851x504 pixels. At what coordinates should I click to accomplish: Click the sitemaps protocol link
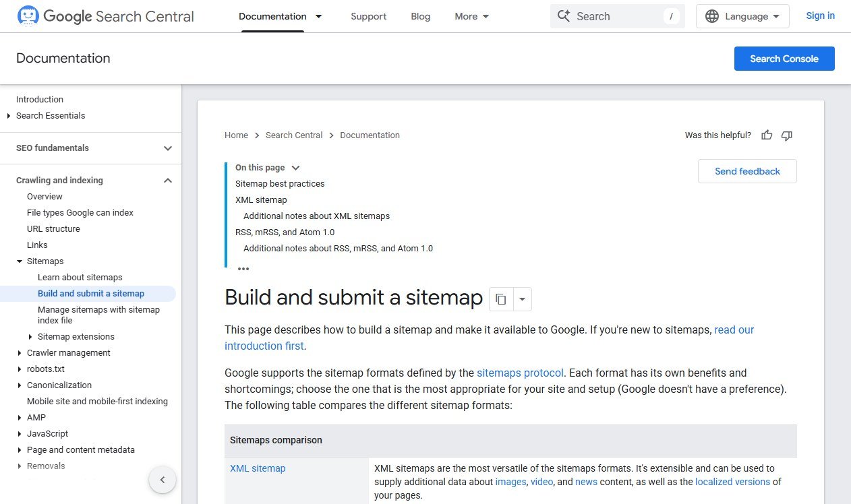[520, 373]
